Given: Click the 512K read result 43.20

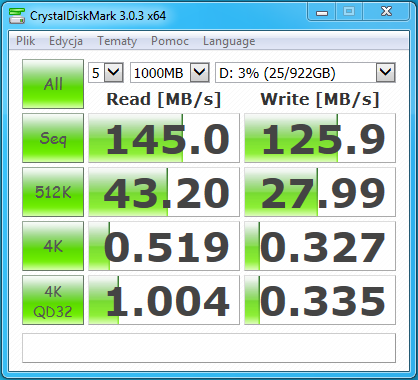Looking at the screenshot, I should [x=164, y=192].
